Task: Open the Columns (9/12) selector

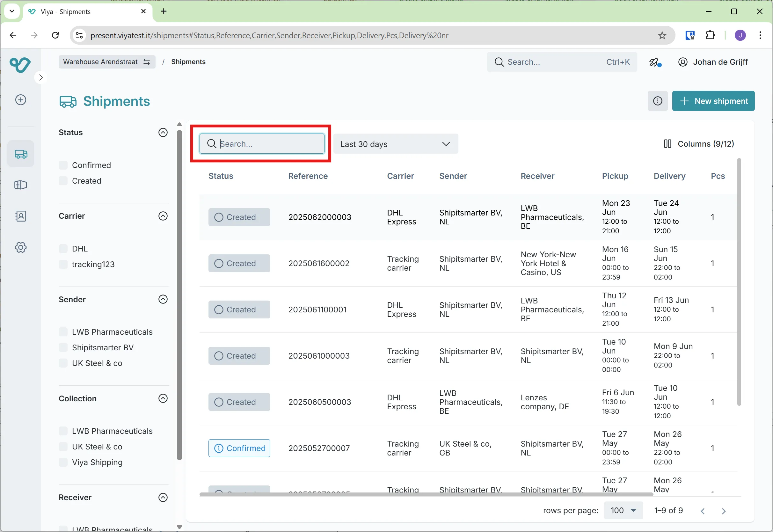Action: 699,144
